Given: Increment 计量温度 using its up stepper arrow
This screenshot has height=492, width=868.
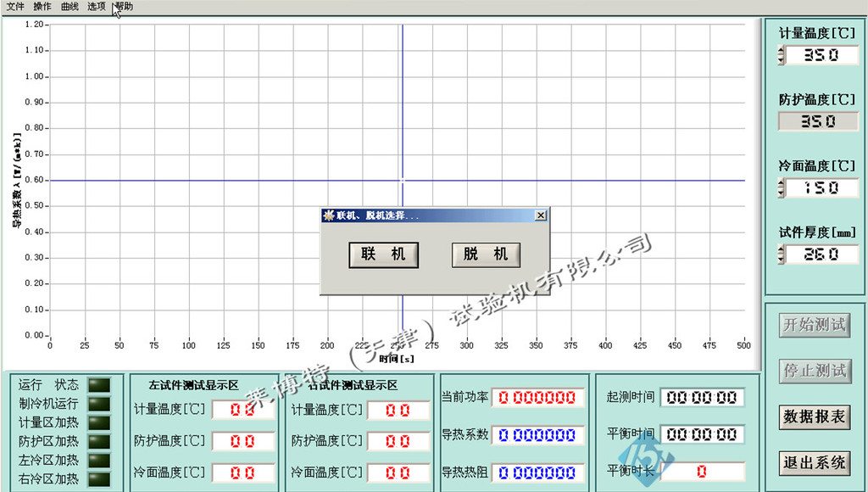Looking at the screenshot, I should (x=781, y=51).
